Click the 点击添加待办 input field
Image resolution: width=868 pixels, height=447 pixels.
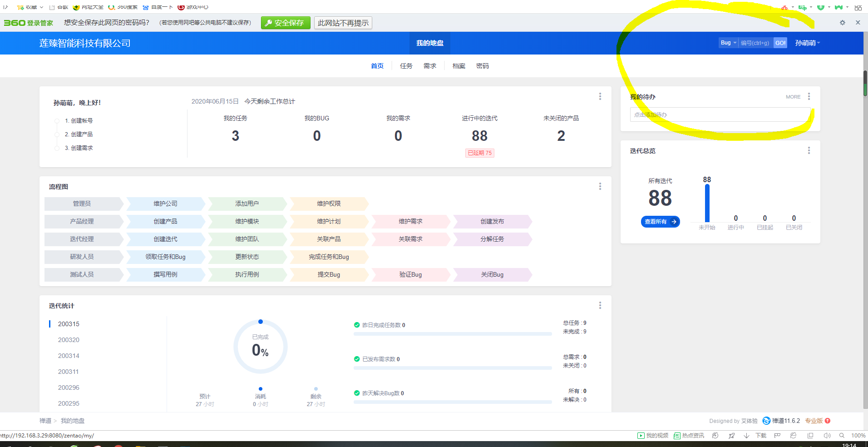[x=720, y=114]
